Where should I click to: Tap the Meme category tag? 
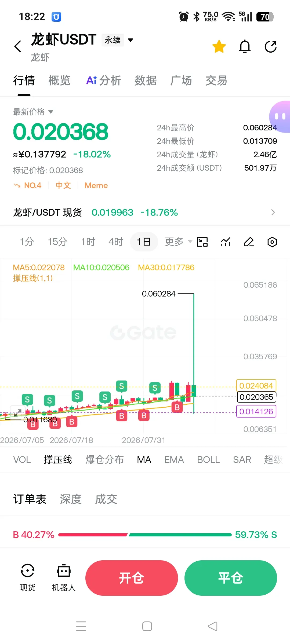point(96,185)
